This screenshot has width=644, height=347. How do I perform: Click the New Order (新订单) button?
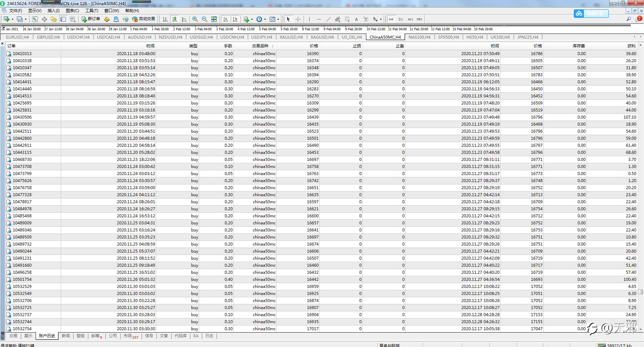(91, 19)
